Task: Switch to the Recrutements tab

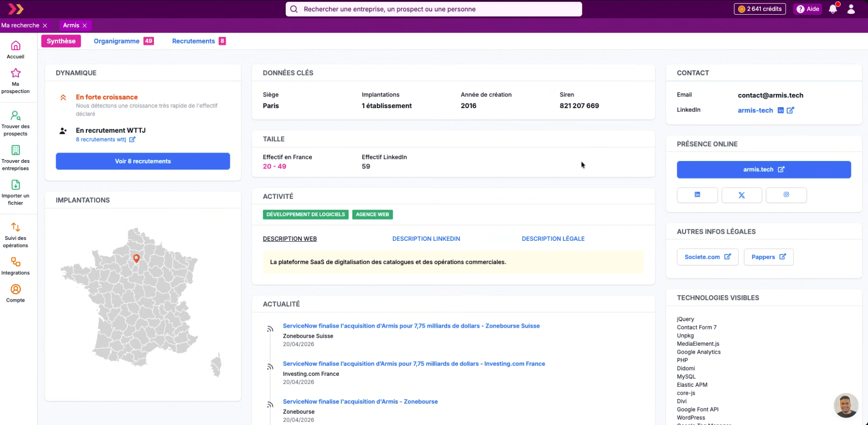Action: [199, 41]
